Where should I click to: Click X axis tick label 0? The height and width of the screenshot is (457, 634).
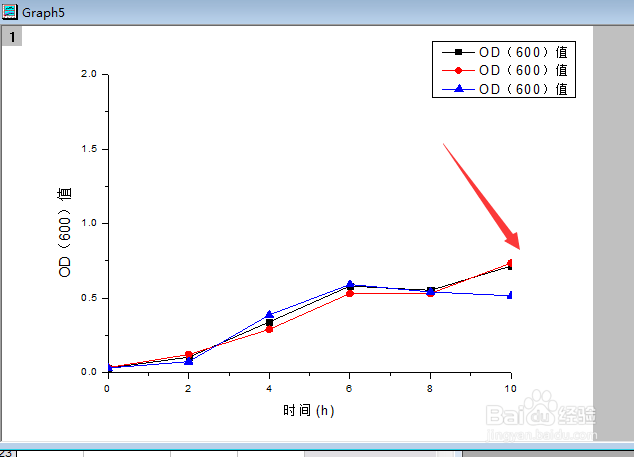(107, 389)
